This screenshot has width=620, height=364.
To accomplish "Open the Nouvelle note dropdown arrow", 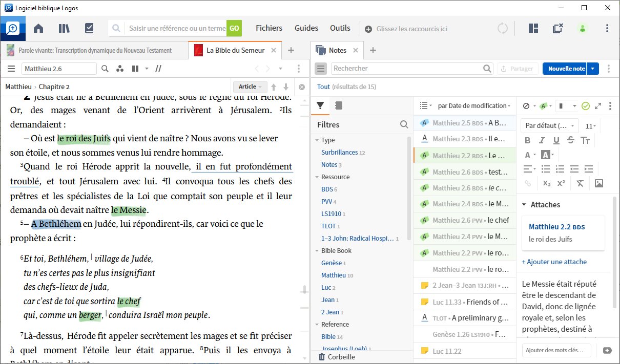I will pyautogui.click(x=593, y=69).
